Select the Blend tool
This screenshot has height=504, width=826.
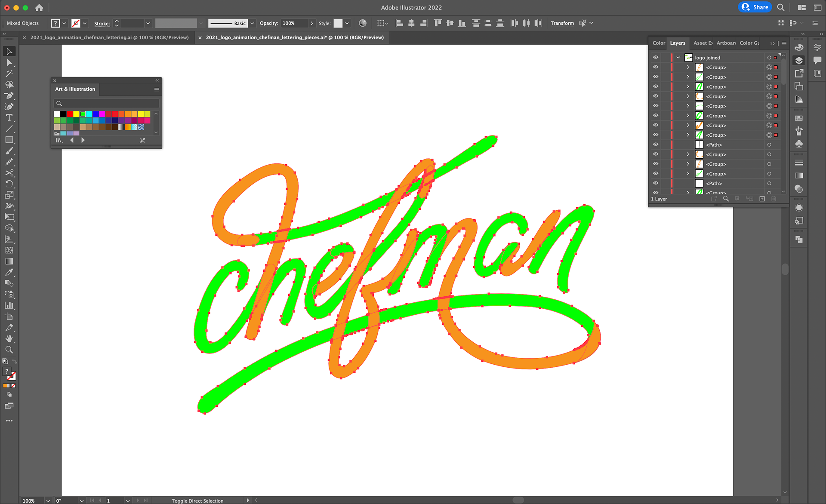[x=9, y=283]
